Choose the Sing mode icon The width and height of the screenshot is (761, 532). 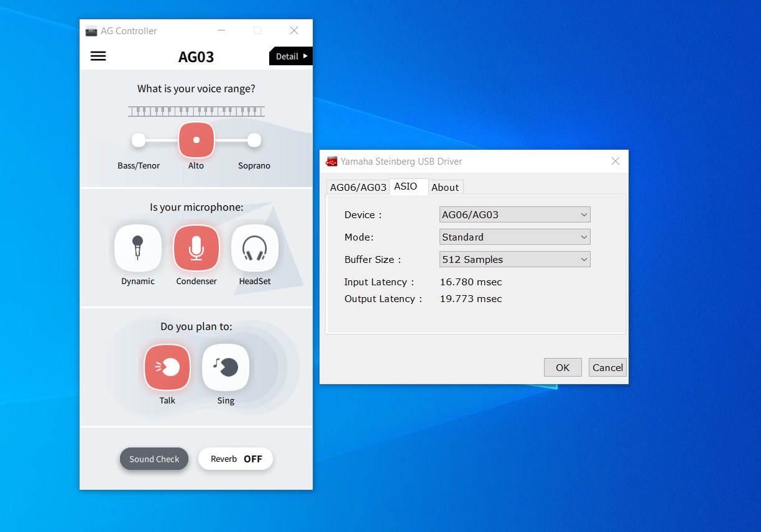(x=226, y=367)
